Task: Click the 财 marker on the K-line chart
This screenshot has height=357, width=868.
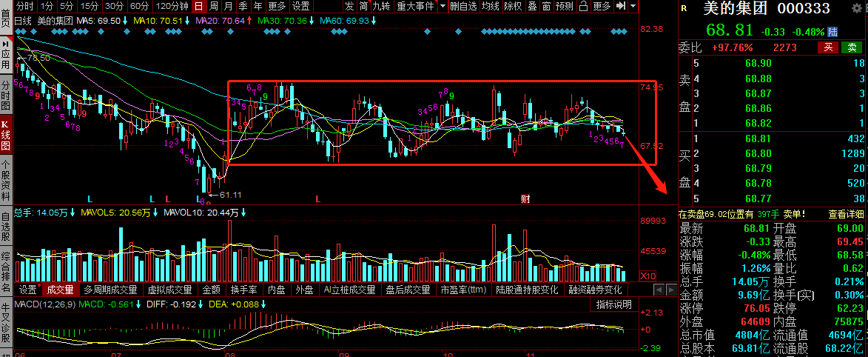Action: 525,198
